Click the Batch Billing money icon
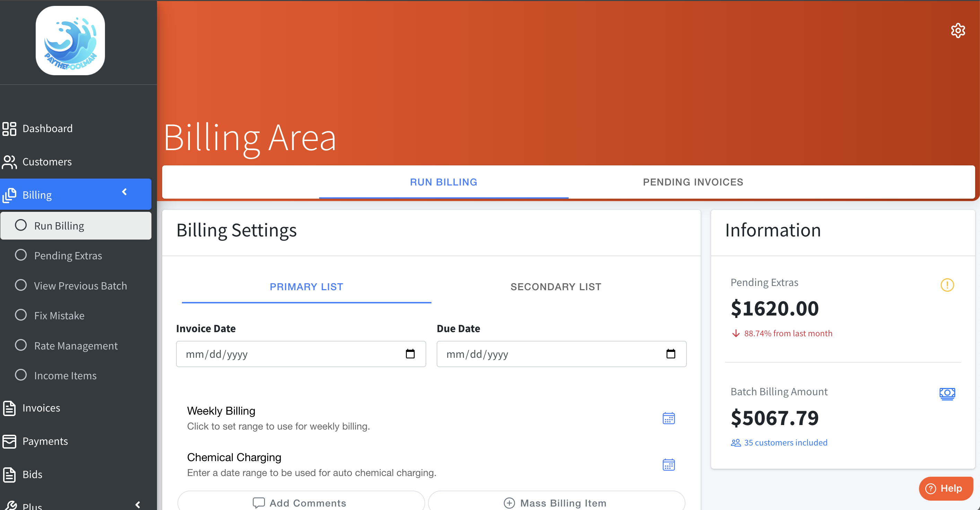 (947, 394)
